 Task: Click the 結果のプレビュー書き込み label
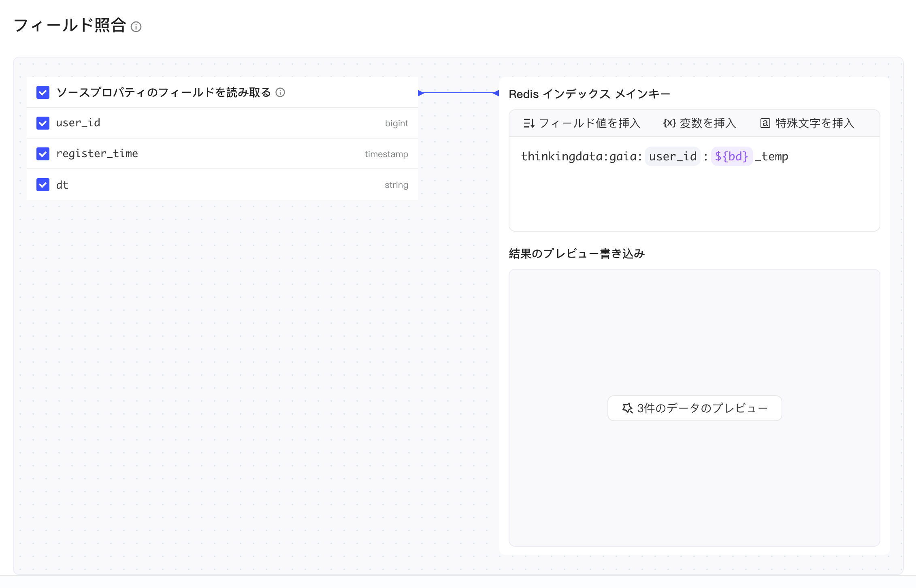577,254
